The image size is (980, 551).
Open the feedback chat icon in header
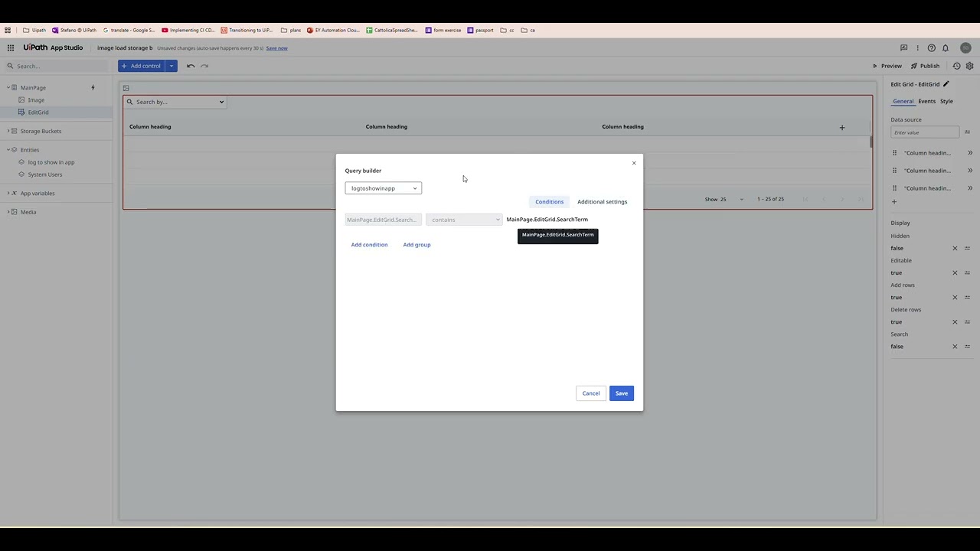[903, 47]
